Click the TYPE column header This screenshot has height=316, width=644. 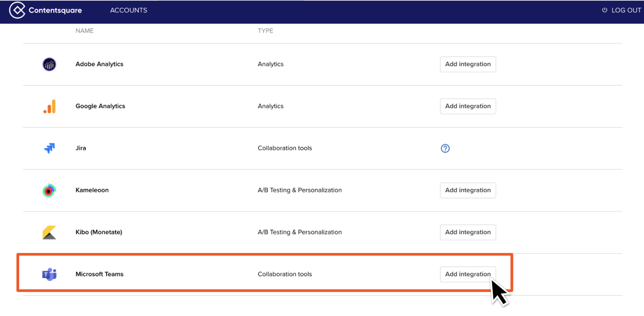[266, 31]
